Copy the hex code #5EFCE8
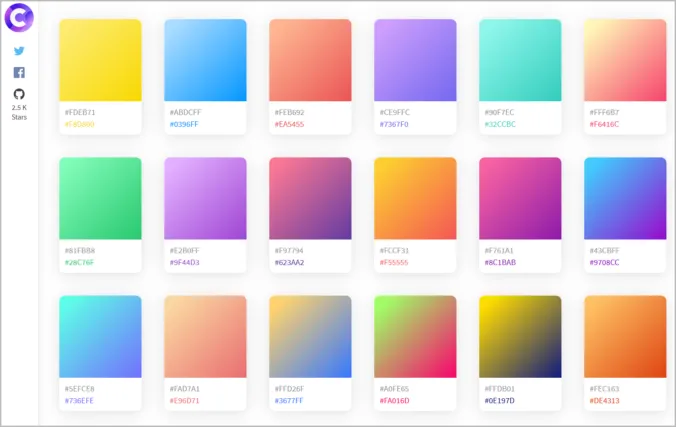Screen dimensions: 676x427 tap(79, 389)
